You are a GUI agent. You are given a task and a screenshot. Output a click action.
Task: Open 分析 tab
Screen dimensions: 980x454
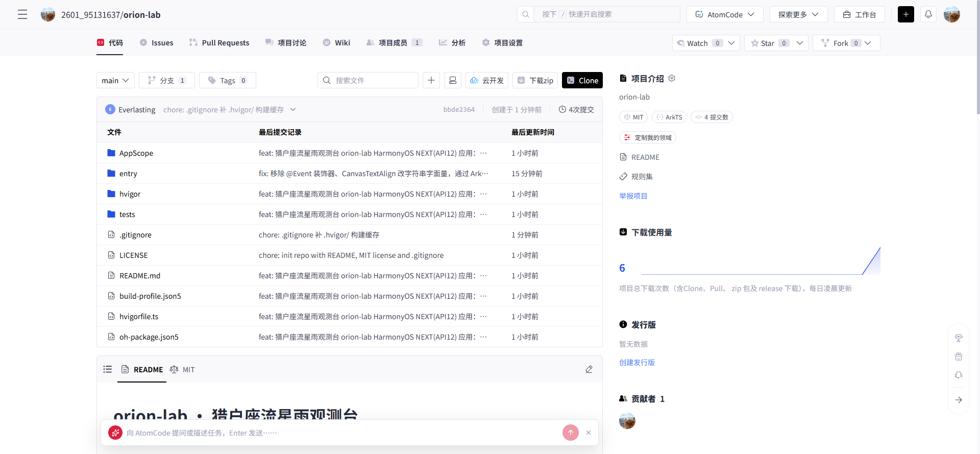pyautogui.click(x=452, y=43)
